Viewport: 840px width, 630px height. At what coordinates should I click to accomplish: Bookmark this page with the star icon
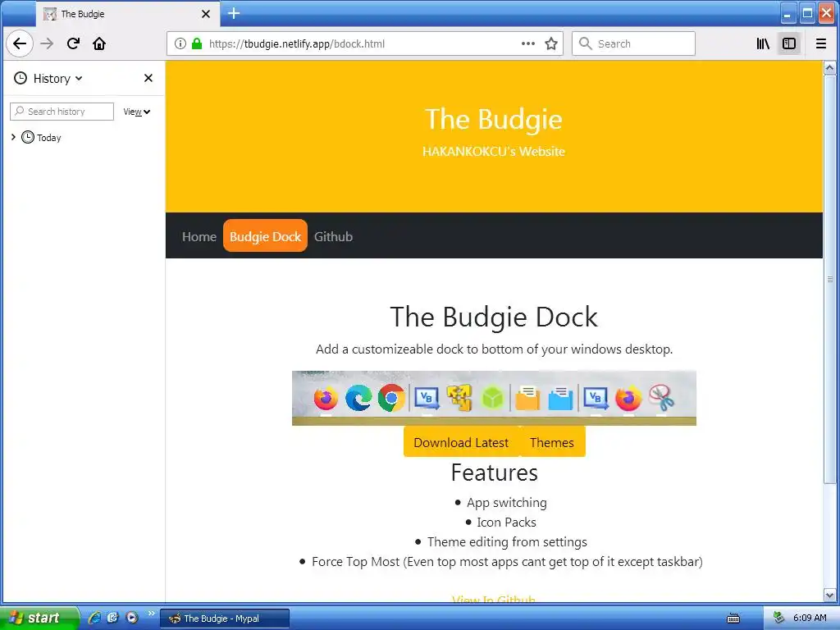pyautogui.click(x=551, y=43)
